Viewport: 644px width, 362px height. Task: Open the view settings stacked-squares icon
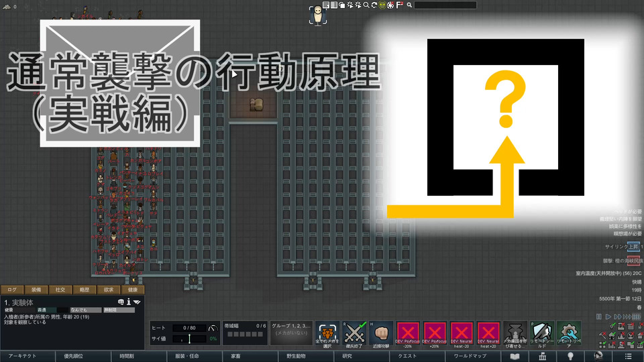click(342, 5)
